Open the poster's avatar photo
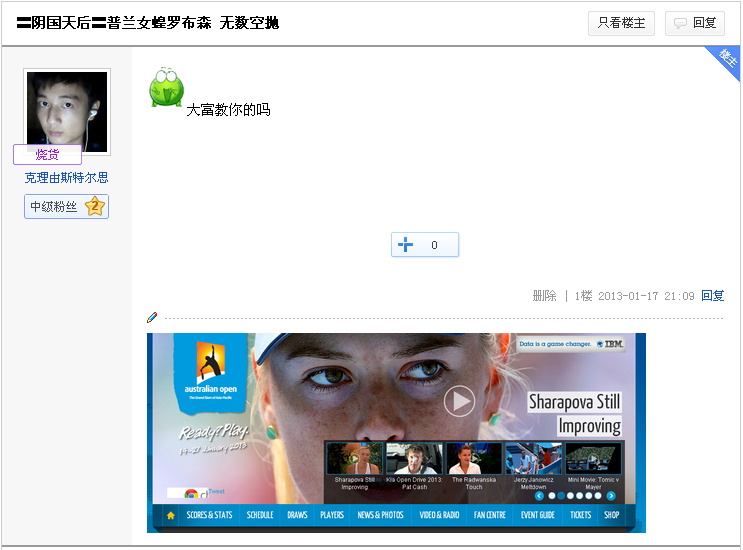 (67, 111)
